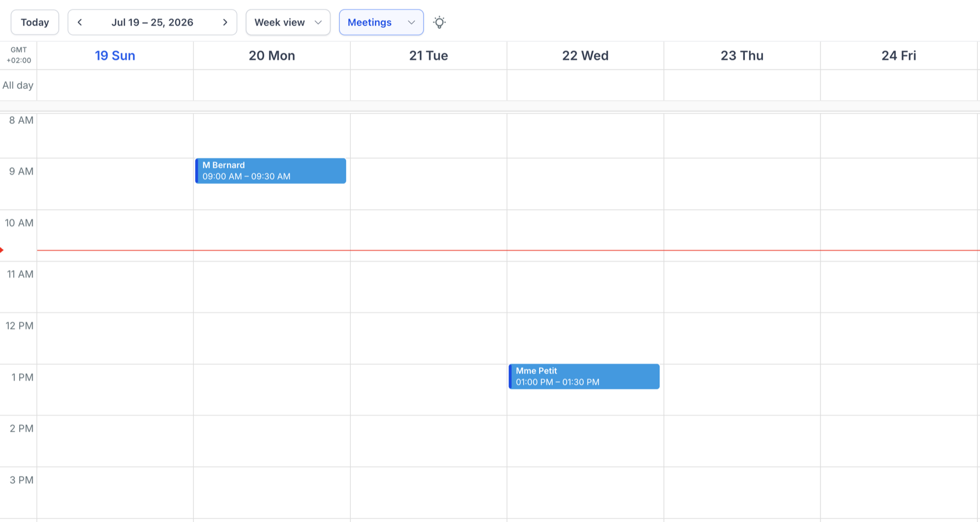Select the 24 Fri day header
This screenshot has height=522, width=980.
[899, 56]
